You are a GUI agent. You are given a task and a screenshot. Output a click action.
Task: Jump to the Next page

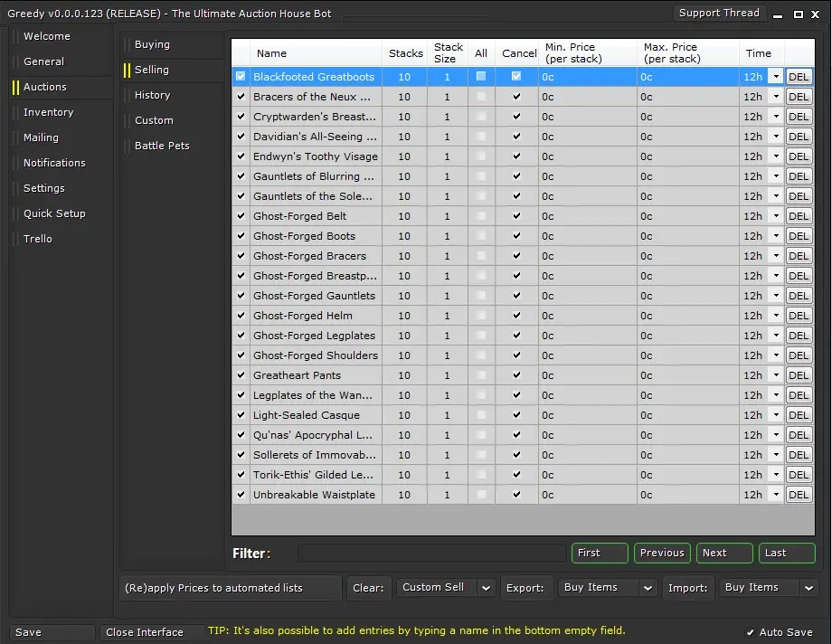click(x=724, y=553)
